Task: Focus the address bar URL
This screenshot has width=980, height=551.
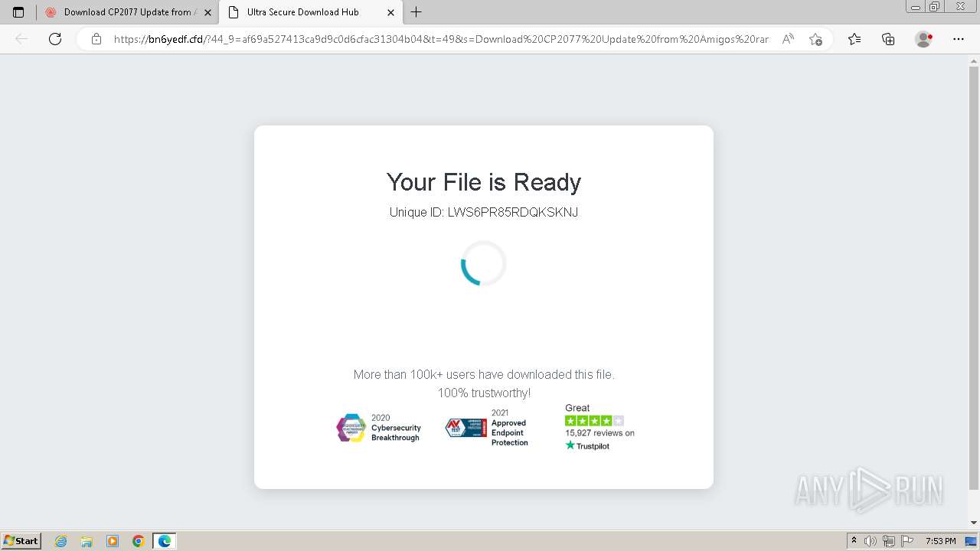Action: point(440,39)
